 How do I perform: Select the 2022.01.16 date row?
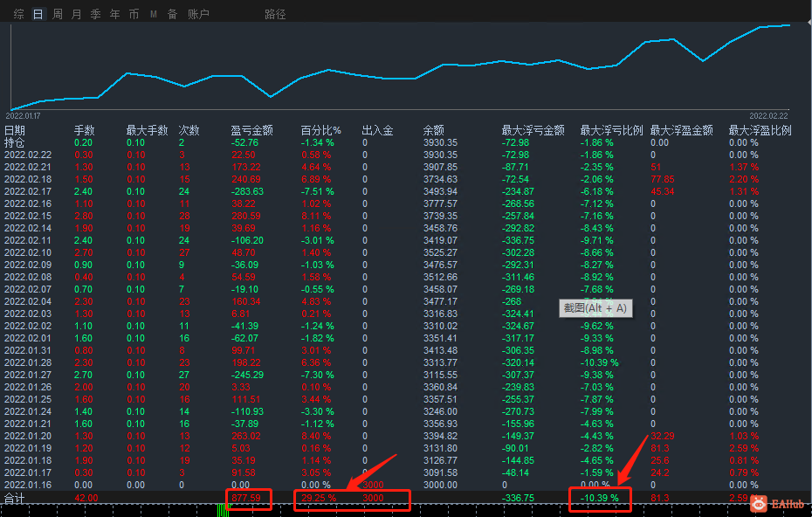(x=28, y=485)
